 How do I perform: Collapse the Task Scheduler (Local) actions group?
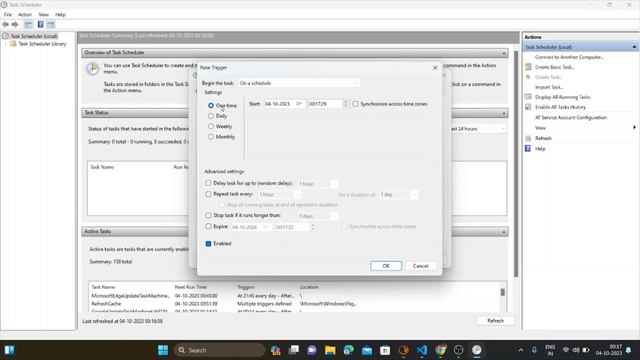[x=634, y=47]
